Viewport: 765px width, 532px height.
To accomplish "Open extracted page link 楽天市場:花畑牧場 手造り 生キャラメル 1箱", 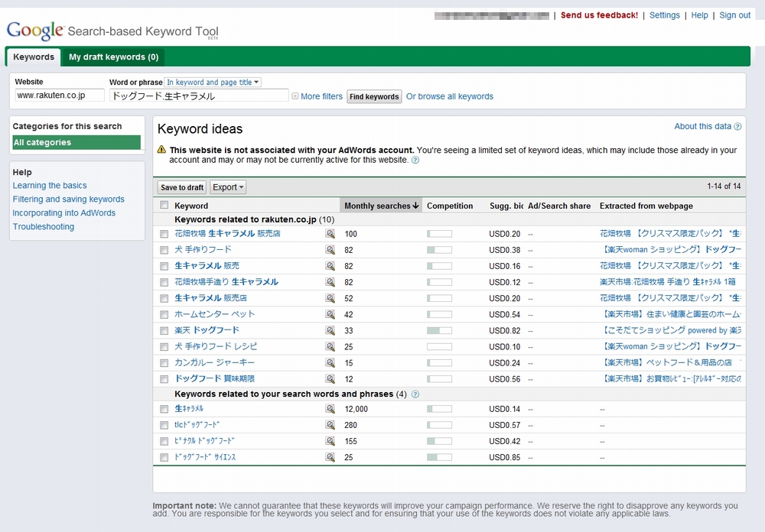I will click(667, 282).
